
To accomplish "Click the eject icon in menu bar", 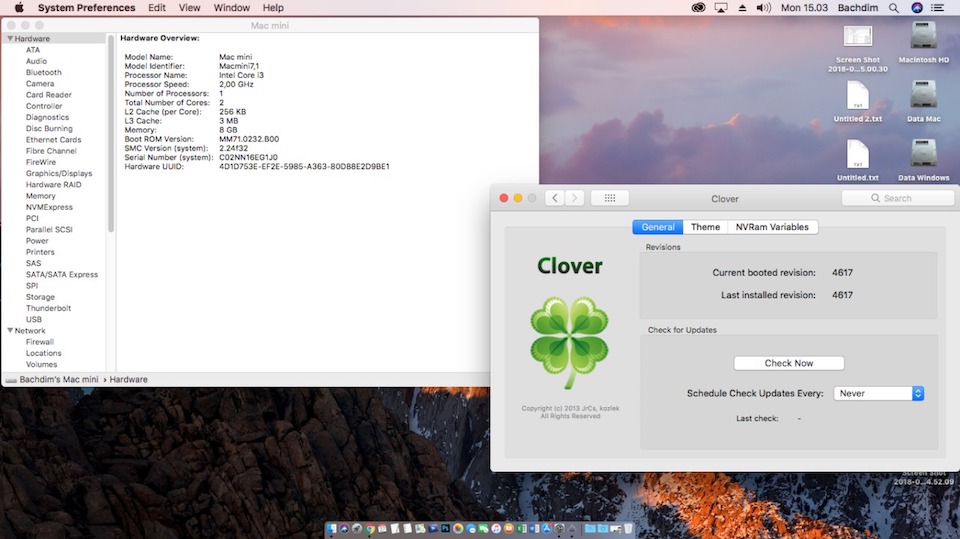I will (742, 8).
